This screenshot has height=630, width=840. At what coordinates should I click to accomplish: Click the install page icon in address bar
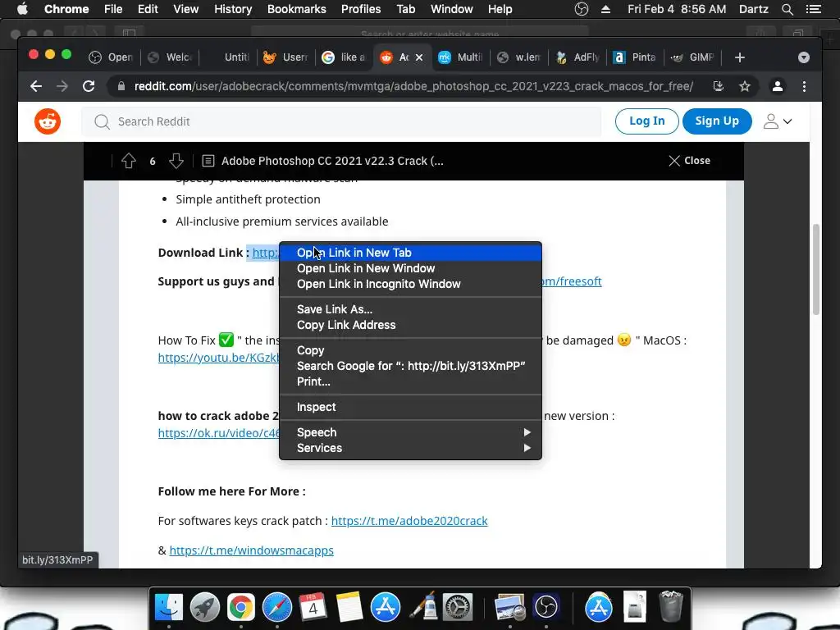pos(719,86)
